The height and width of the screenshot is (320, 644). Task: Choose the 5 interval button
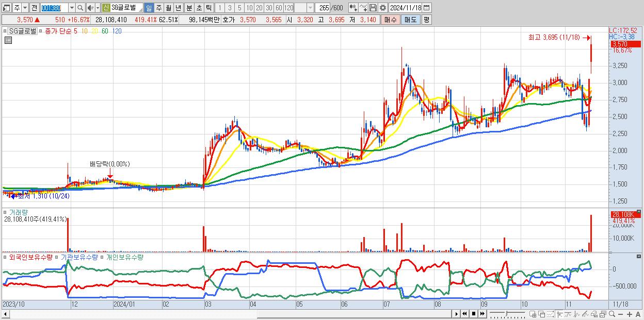tap(239, 8)
